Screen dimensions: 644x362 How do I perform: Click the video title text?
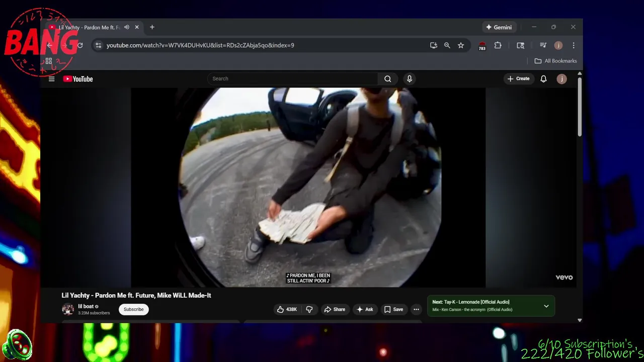pyautogui.click(x=136, y=296)
